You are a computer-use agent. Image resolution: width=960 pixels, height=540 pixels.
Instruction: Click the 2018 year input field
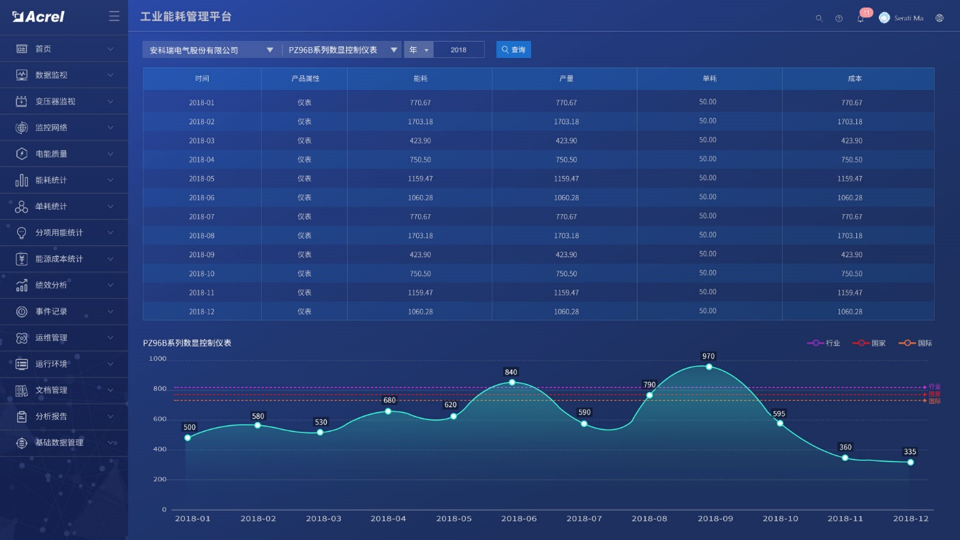[x=458, y=50]
